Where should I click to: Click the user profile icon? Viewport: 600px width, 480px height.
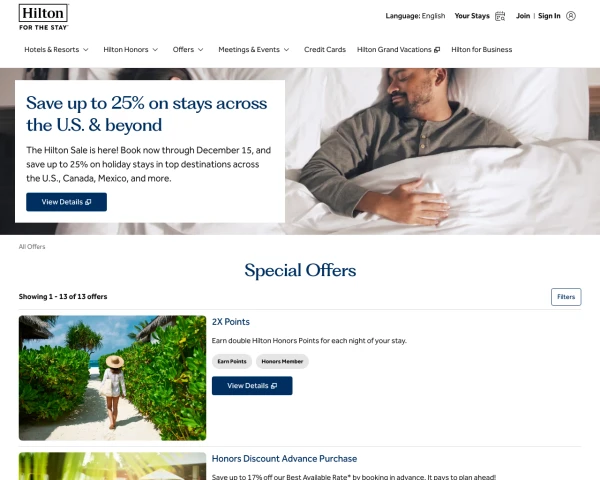coord(571,16)
